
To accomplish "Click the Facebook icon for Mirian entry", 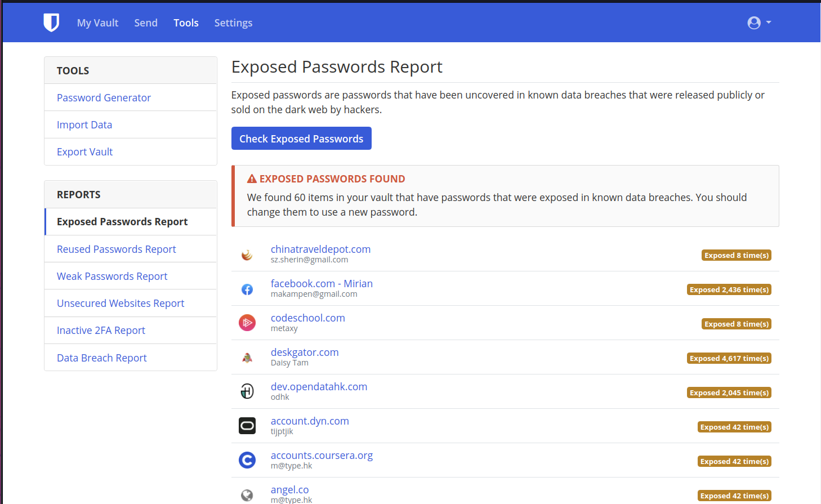I will tap(247, 289).
